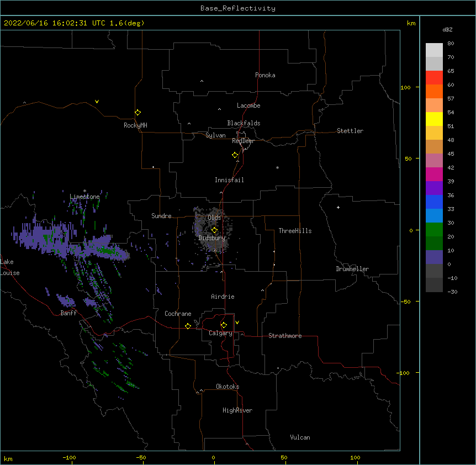This screenshot has width=476, height=465.
Task: Click the RockyMH label
Action: pyautogui.click(x=135, y=125)
